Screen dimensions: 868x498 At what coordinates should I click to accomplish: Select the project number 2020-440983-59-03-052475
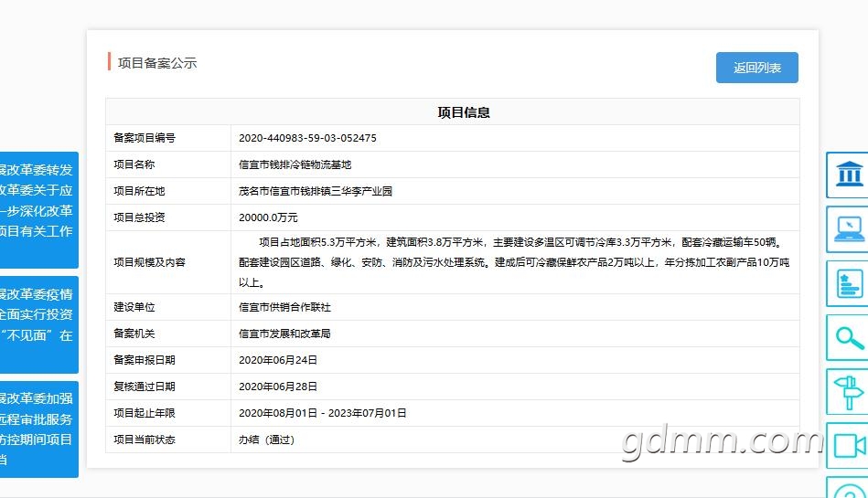(307, 138)
